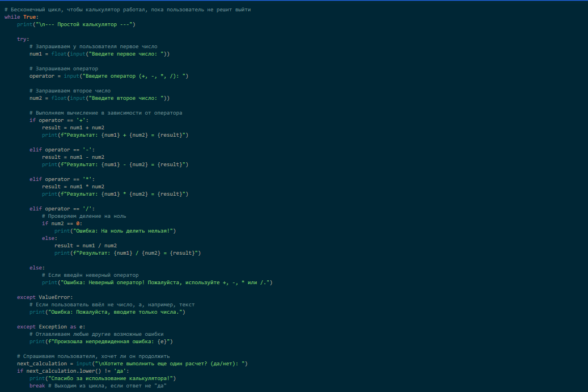Click the print 'Неверный оператор!' line

(x=157, y=283)
